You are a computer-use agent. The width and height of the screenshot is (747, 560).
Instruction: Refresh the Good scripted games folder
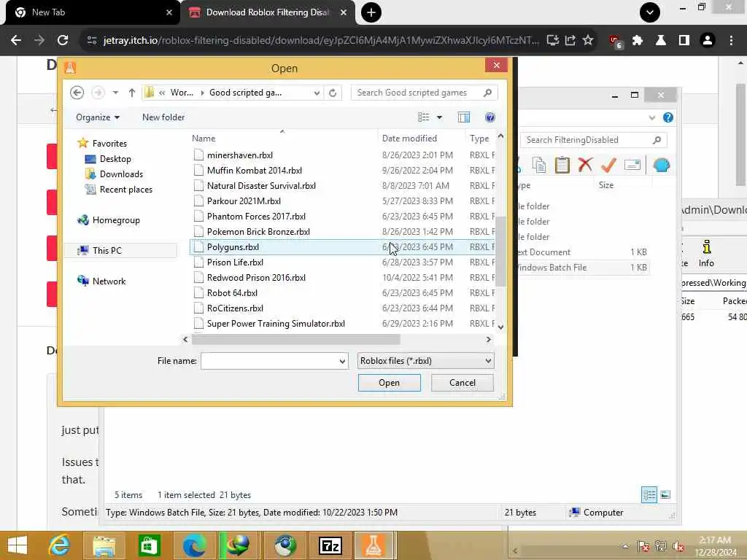[333, 93]
